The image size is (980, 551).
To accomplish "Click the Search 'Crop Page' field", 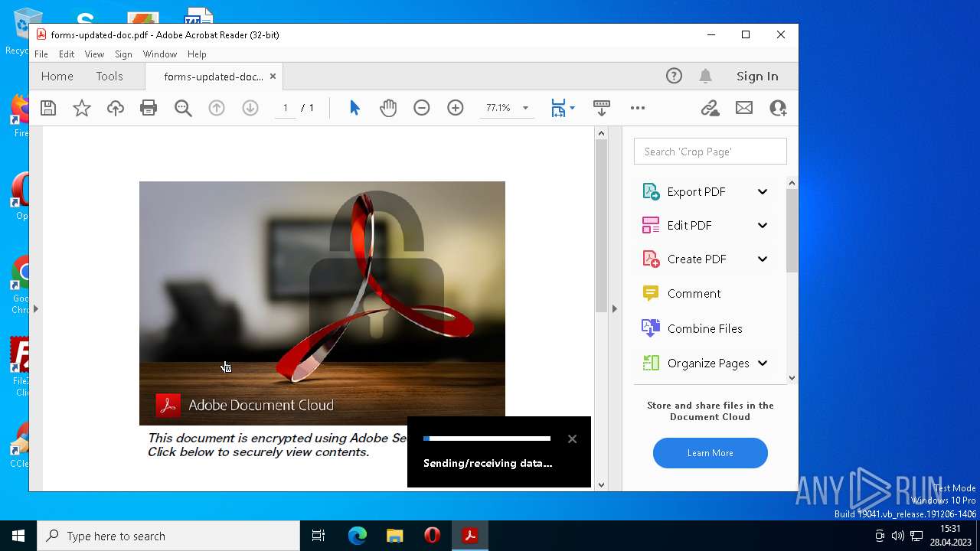I will (710, 152).
